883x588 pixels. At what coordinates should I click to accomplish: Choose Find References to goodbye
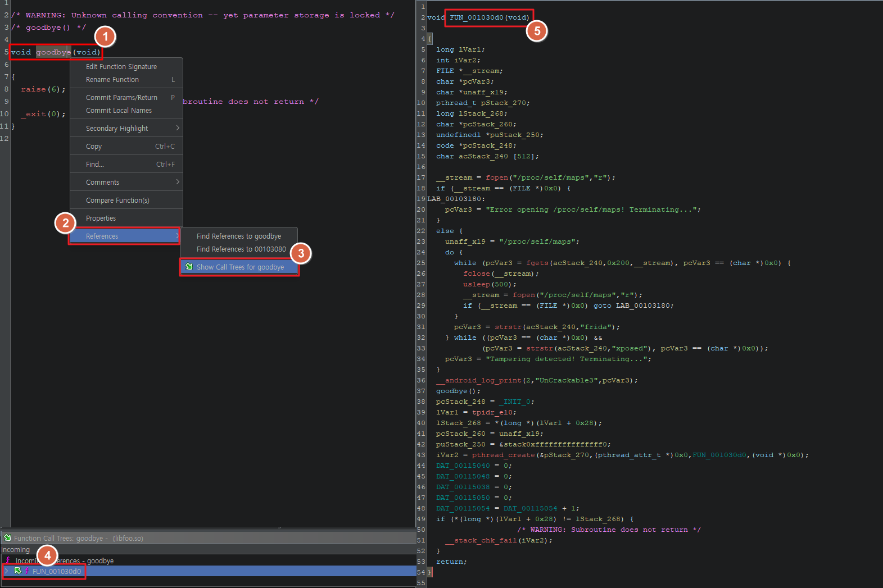coord(239,236)
